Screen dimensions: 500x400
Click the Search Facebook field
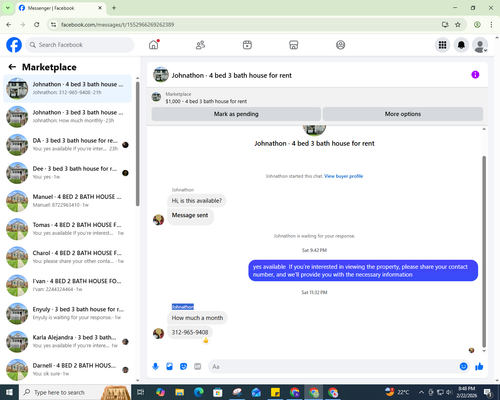(x=80, y=45)
